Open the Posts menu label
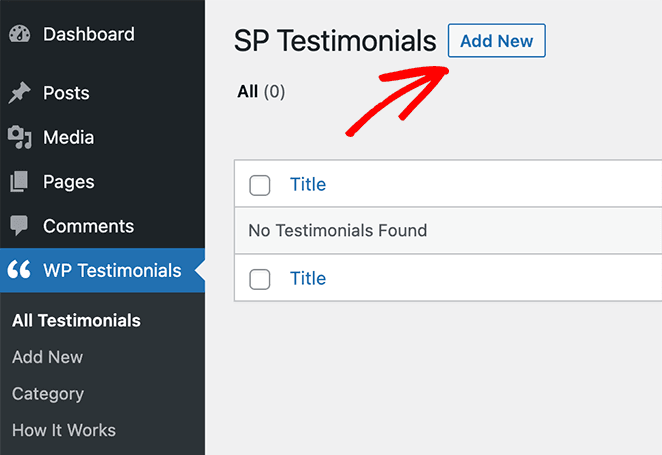Screen dimensions: 662x455 coord(66,93)
